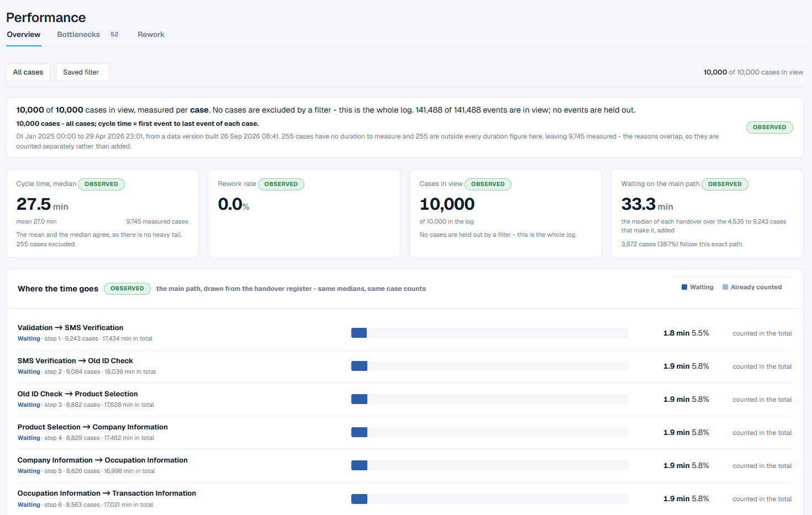
Task: Click the 0.0% rework rate value
Action: tap(234, 204)
